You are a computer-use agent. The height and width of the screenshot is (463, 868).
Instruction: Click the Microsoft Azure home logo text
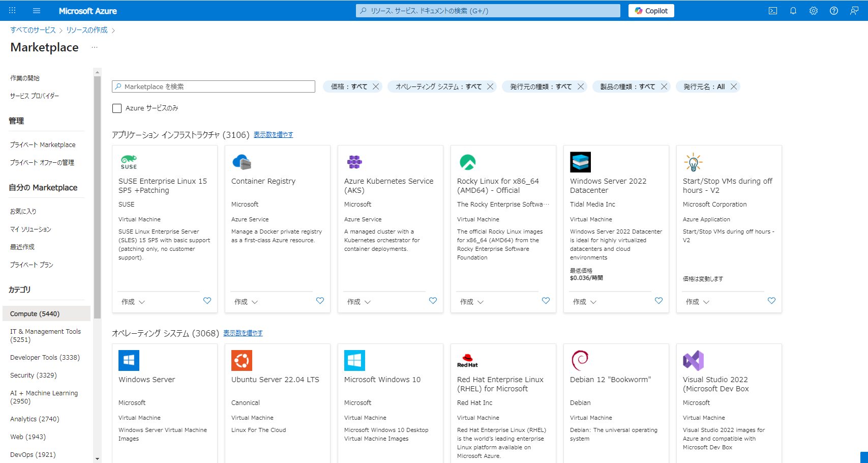pyautogui.click(x=87, y=11)
